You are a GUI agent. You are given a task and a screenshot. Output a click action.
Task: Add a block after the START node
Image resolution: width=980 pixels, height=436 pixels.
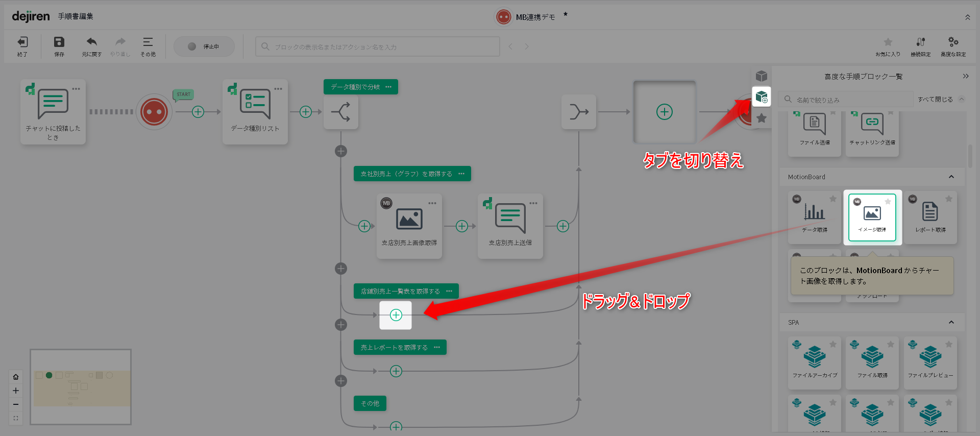[x=198, y=112]
